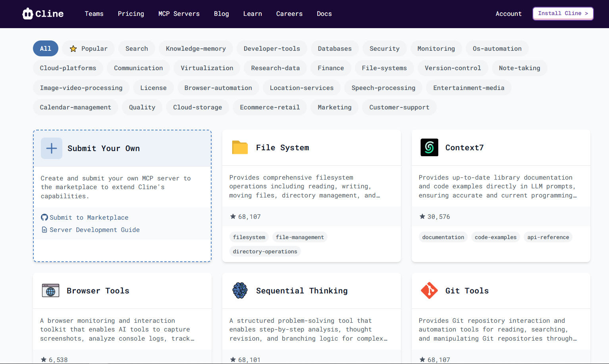Open the Learn section
Viewport: 609px width, 364px height.
coord(252,14)
